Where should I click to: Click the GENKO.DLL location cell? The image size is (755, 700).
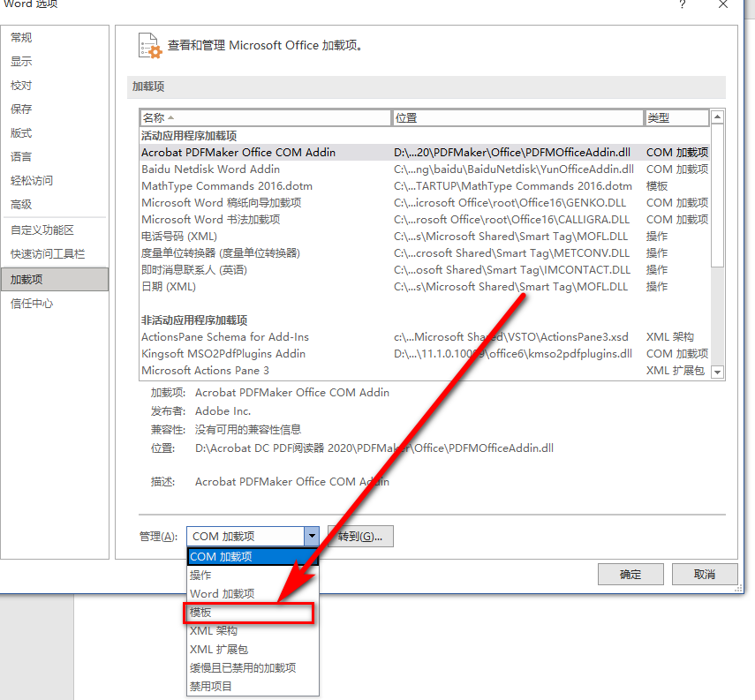tap(510, 203)
